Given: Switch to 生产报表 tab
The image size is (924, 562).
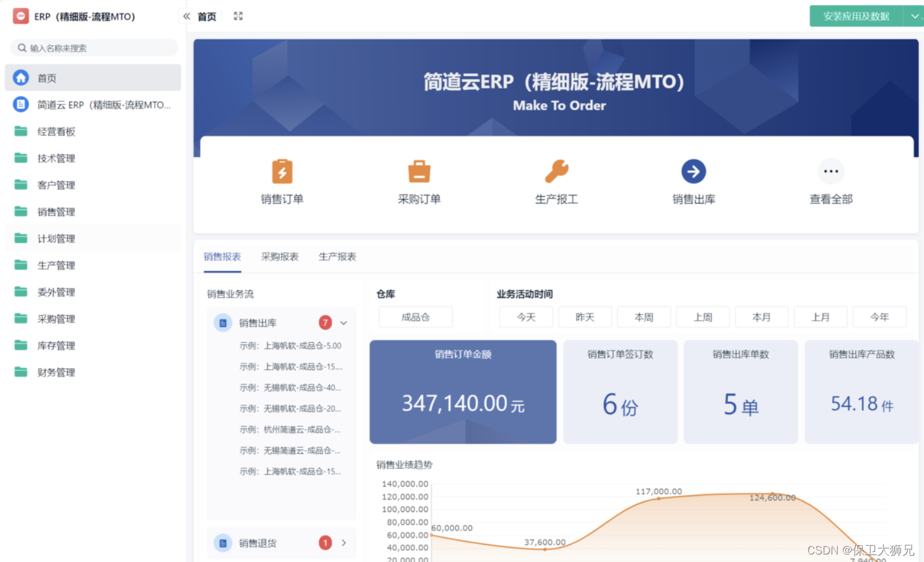Looking at the screenshot, I should (337, 257).
